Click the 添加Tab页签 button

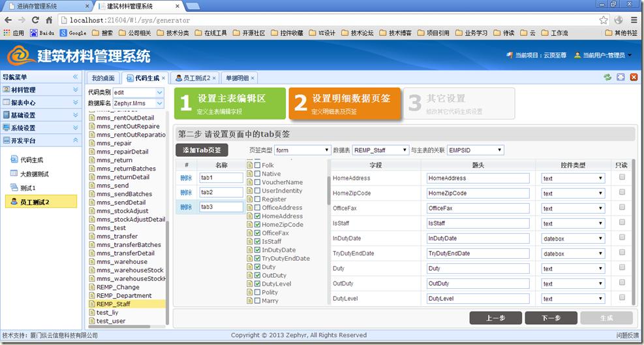[x=202, y=150]
